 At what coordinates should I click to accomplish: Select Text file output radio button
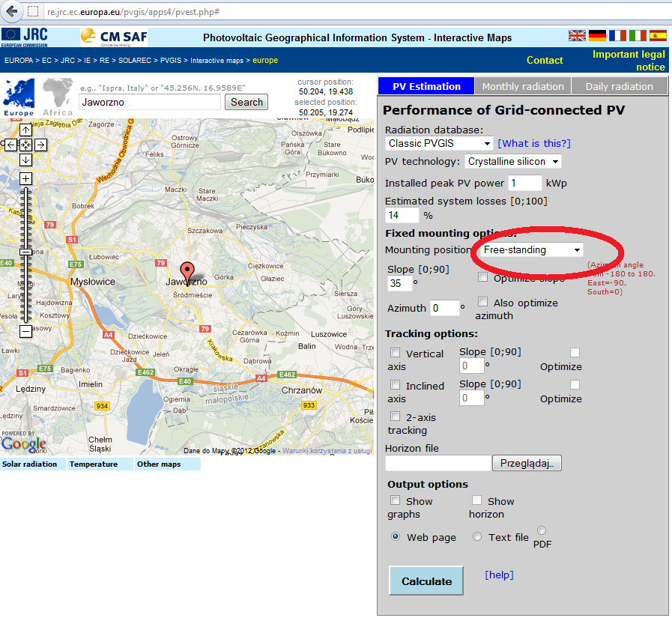coord(477,536)
